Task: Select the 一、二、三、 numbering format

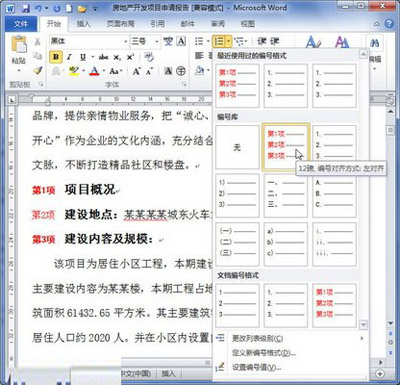Action: (286, 195)
